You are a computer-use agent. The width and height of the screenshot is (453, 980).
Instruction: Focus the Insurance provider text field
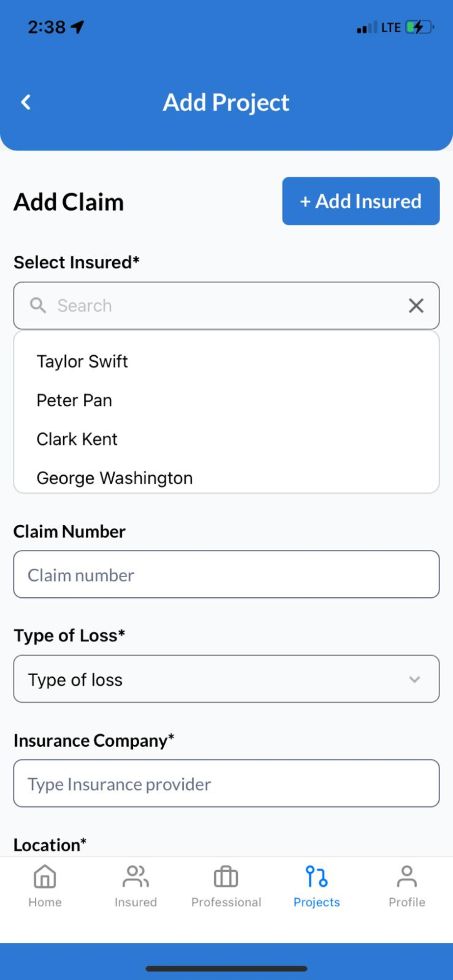[x=226, y=784]
